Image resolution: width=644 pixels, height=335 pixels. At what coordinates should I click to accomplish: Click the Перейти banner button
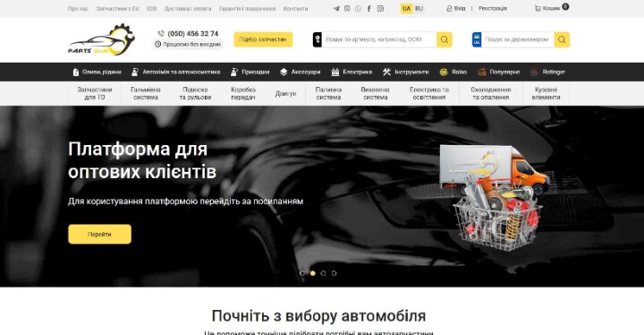[100, 234]
